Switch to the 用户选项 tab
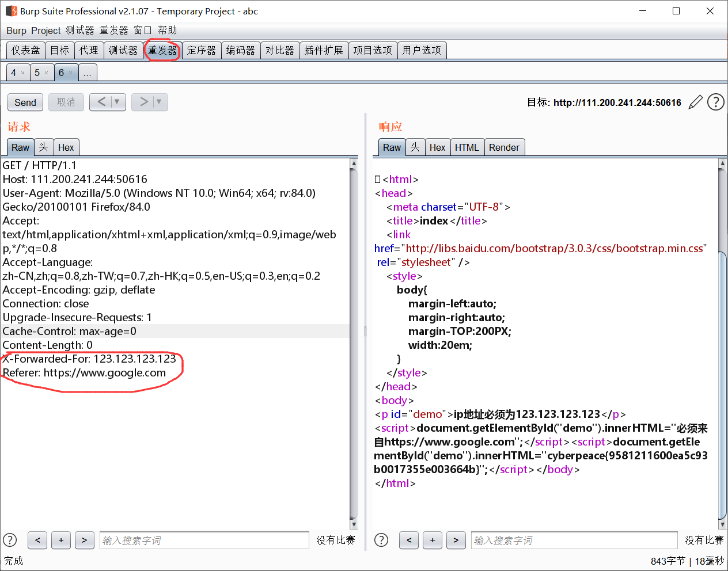Viewport: 728px width, 571px height. click(422, 51)
